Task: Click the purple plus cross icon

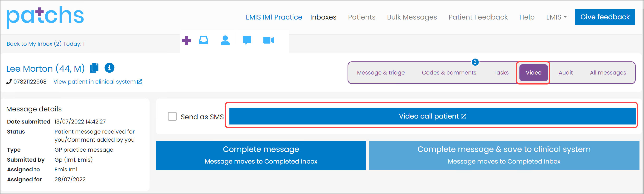Action: point(186,40)
